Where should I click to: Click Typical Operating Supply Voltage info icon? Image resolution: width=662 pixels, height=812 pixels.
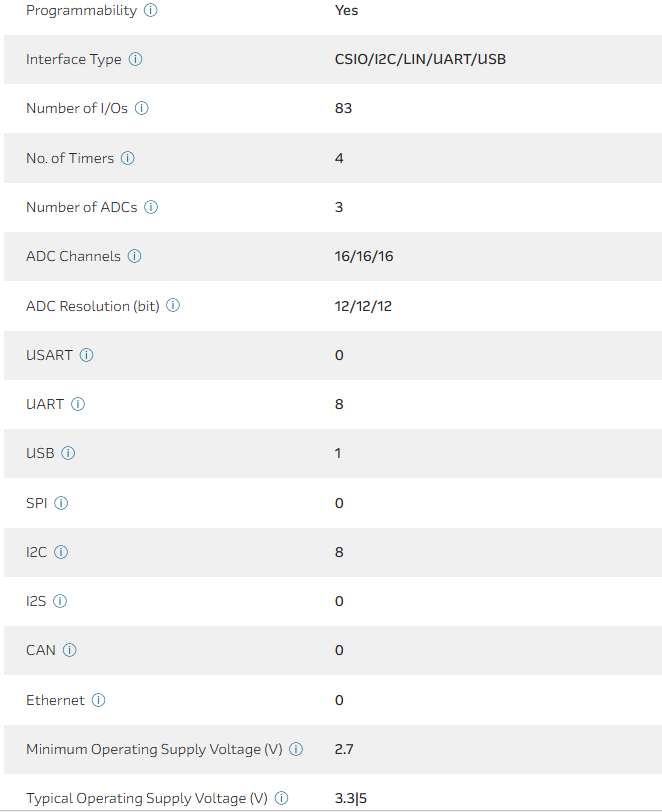(282, 798)
